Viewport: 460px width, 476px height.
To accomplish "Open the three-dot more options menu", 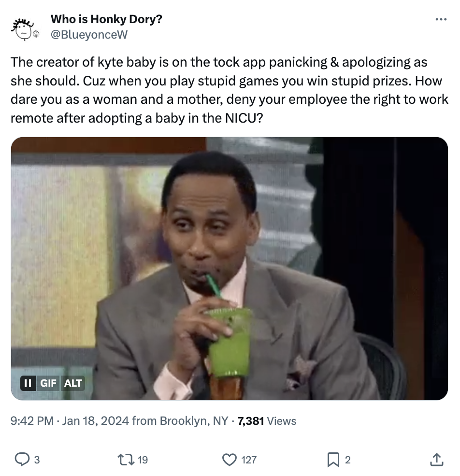I will pos(441,20).
